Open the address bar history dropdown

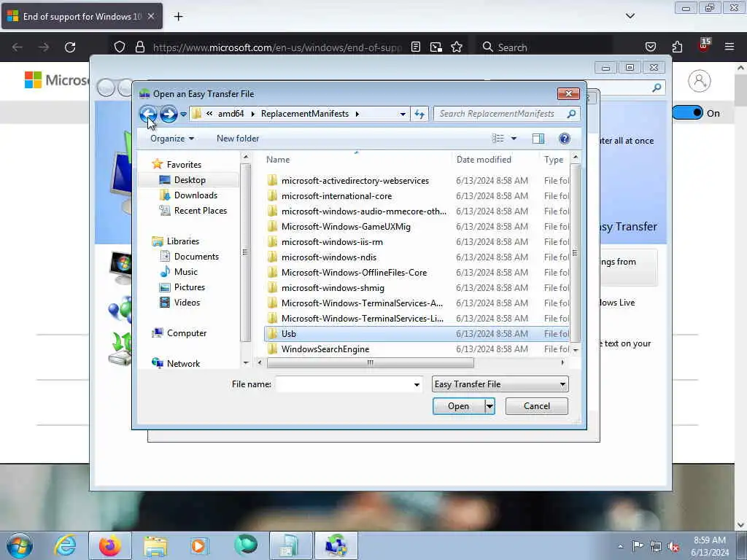pyautogui.click(x=403, y=114)
